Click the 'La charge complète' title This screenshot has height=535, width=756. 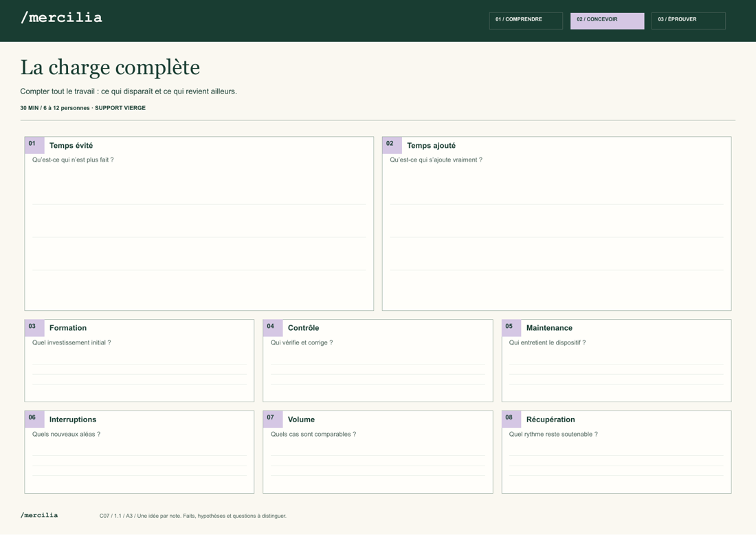[110, 67]
